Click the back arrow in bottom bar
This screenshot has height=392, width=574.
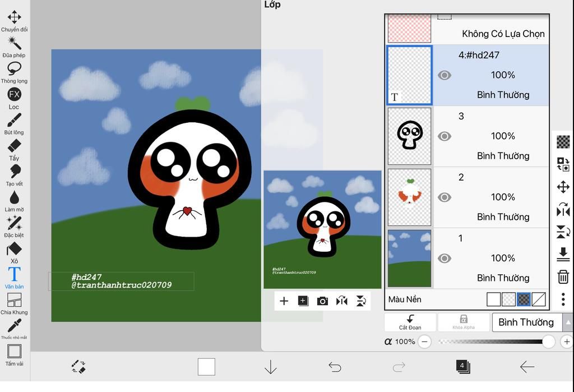click(527, 367)
